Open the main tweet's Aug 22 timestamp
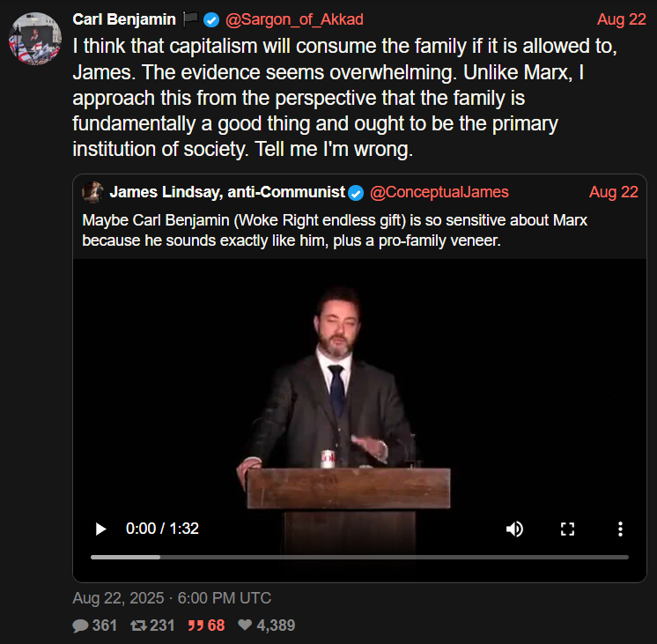The width and height of the screenshot is (657, 644). coord(621,19)
